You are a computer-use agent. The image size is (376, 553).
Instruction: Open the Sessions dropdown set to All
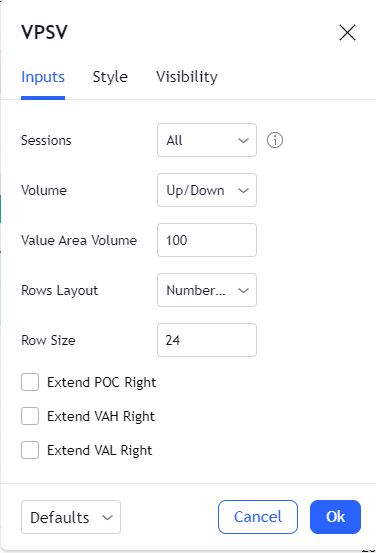[x=207, y=140]
